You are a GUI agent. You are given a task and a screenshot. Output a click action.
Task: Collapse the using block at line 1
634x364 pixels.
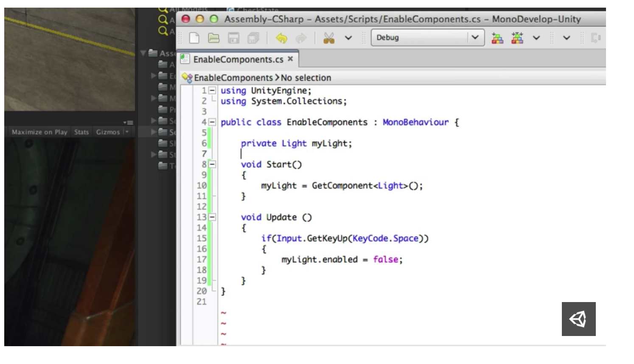point(212,90)
